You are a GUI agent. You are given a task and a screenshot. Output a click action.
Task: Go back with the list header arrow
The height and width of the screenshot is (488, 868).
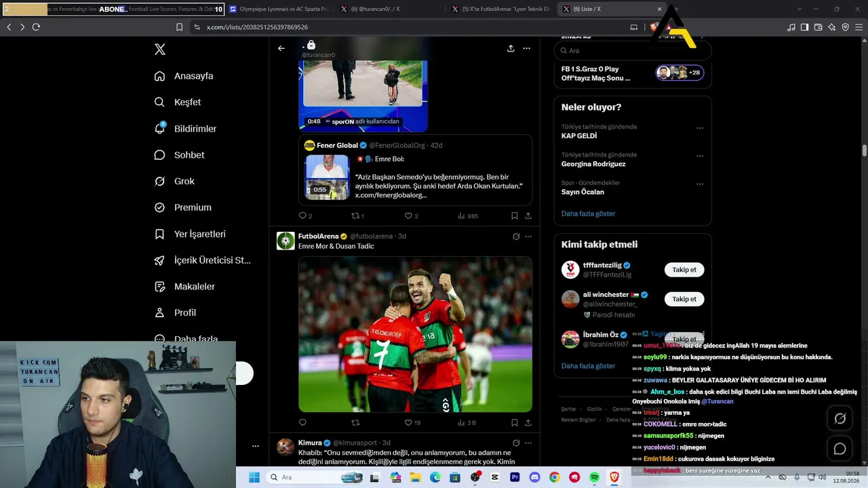coord(281,48)
